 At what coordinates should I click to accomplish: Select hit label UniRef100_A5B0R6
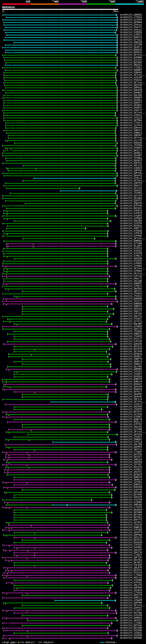tap(131, 505)
